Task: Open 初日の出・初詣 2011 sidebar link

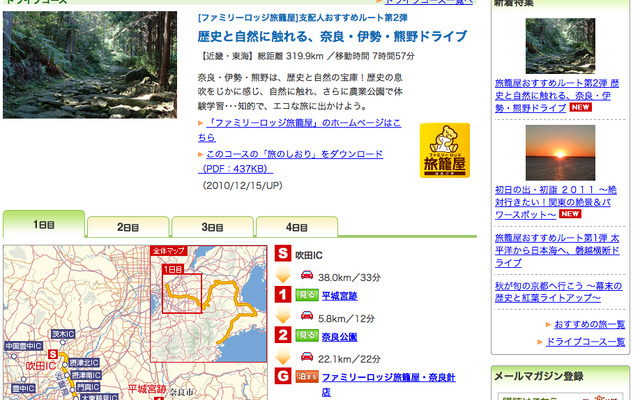Action: [556, 202]
